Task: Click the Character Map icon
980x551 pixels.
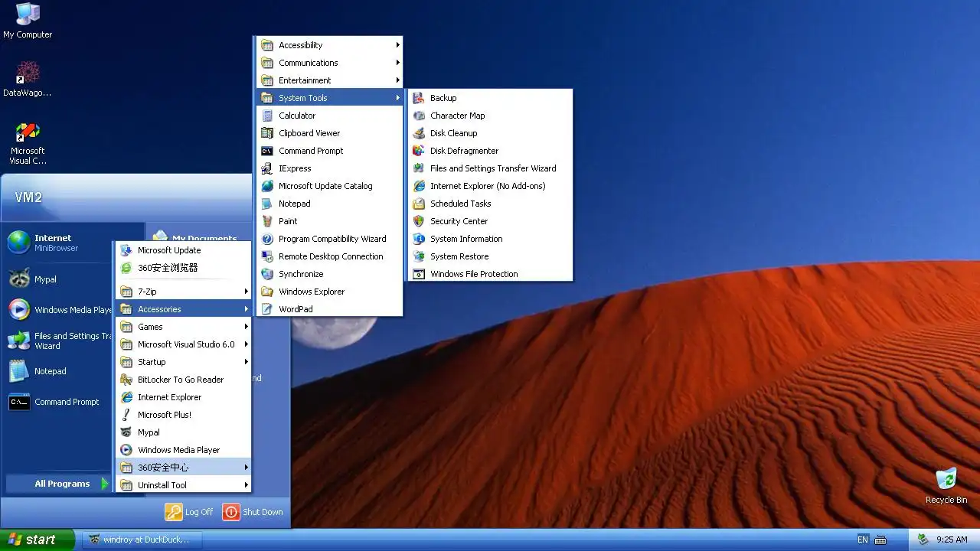Action: (419, 116)
